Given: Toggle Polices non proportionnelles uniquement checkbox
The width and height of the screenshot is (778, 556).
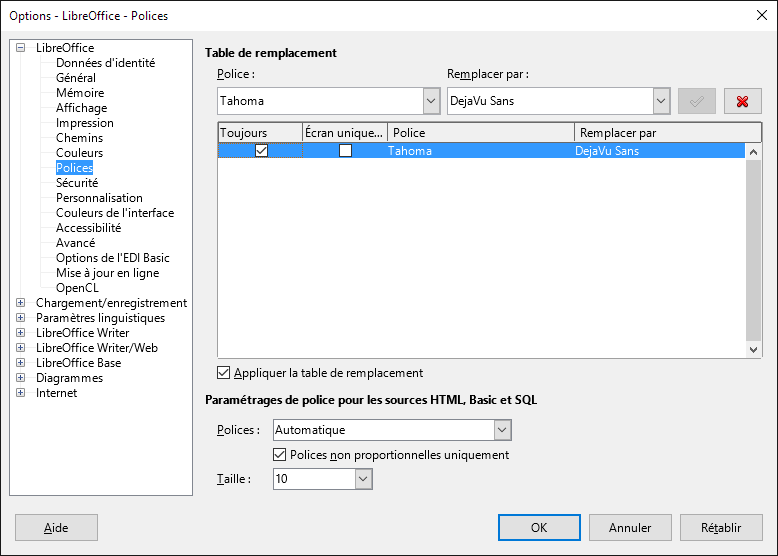Looking at the screenshot, I should click(279, 454).
